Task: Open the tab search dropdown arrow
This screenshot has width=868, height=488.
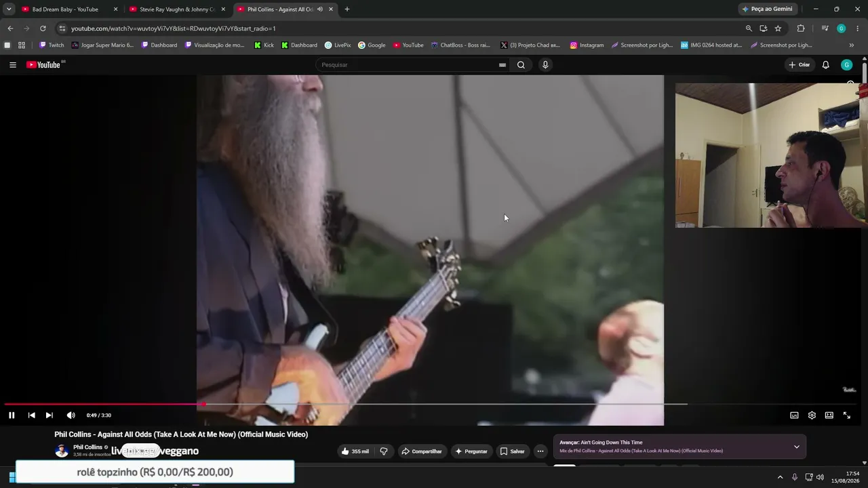Action: click(9, 9)
